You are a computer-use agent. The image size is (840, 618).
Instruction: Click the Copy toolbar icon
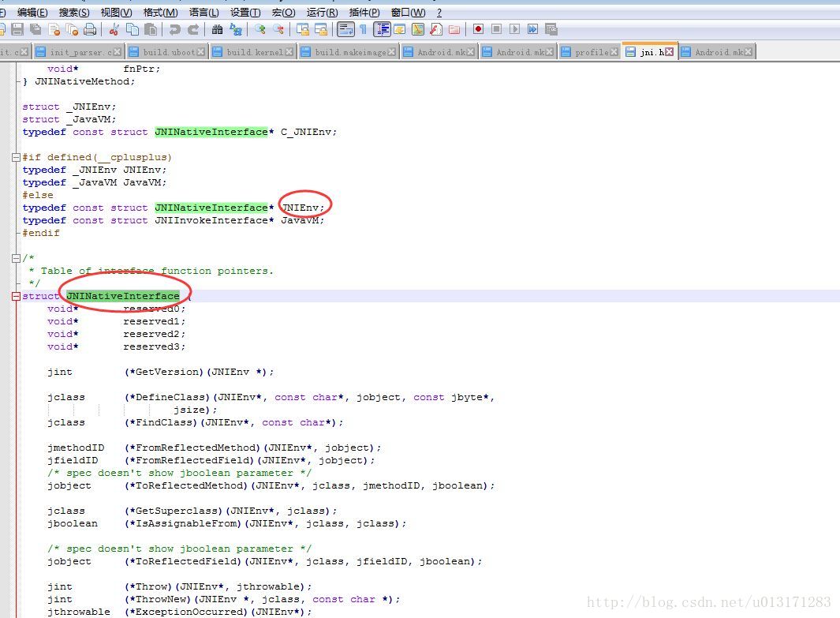pos(132,29)
